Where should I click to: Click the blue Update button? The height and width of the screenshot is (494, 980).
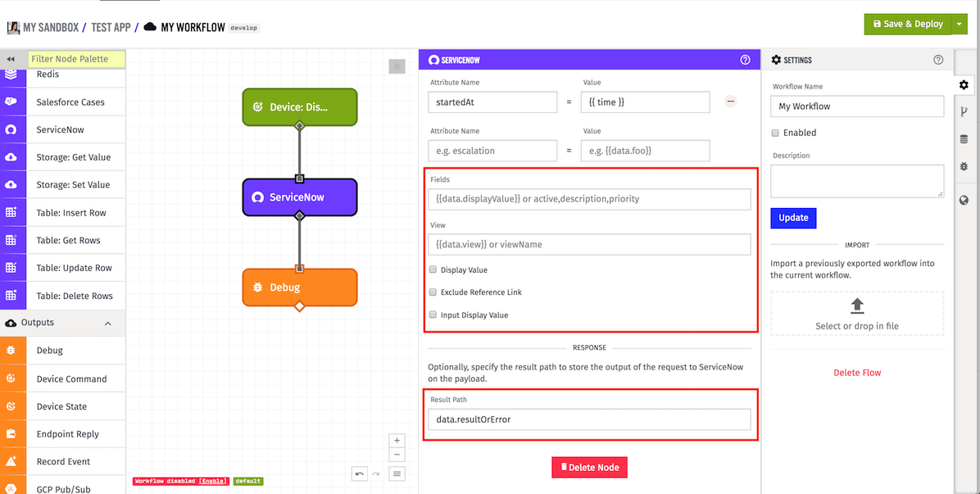pyautogui.click(x=793, y=218)
